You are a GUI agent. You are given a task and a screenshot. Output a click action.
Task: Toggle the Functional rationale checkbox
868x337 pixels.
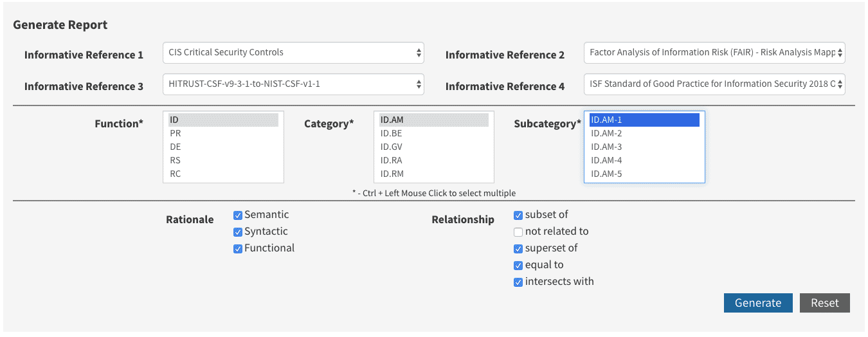pos(238,249)
